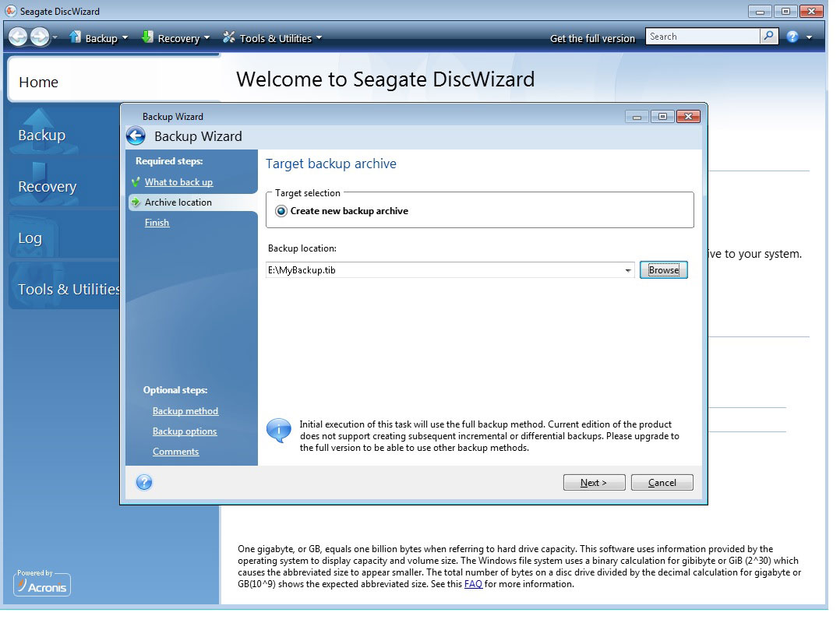Open the Backup method optional step
Viewport: 840px width, 630px height.
185,411
